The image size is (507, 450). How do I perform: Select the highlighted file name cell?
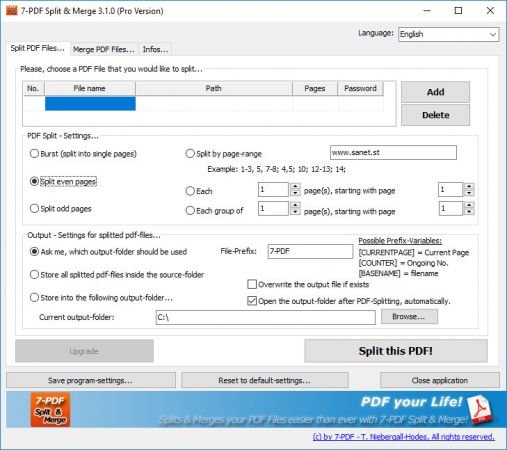click(90, 103)
